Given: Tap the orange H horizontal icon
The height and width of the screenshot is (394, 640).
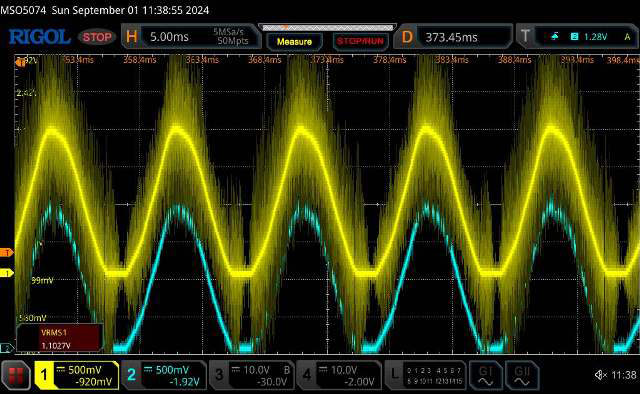Looking at the screenshot, I should [x=131, y=37].
